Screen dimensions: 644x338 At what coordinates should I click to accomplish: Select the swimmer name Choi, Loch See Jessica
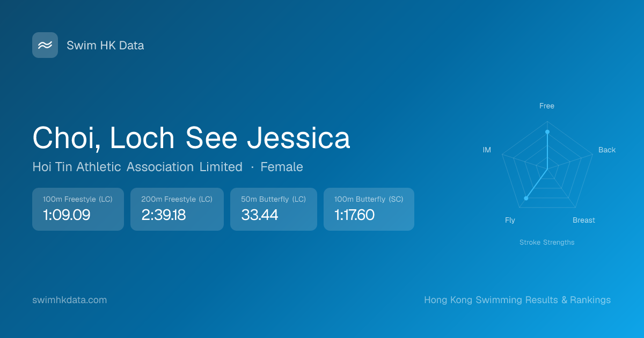click(x=191, y=138)
